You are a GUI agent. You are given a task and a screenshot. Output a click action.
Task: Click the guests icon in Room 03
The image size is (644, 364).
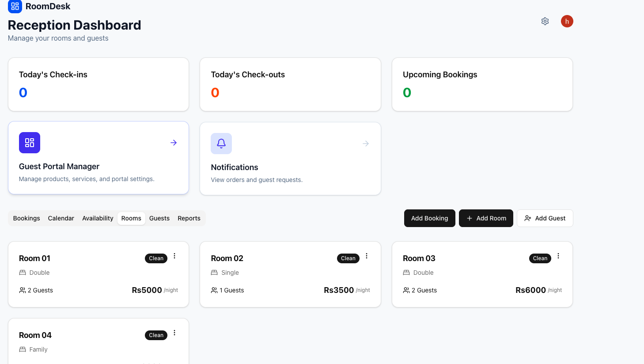tap(406, 290)
